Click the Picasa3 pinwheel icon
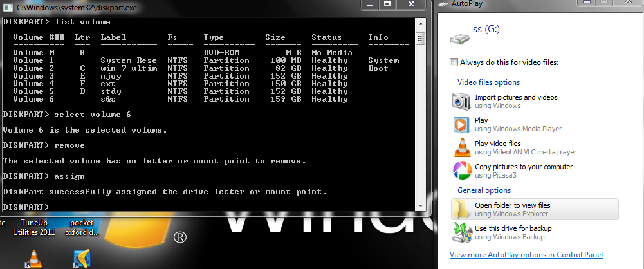This screenshot has width=644, height=269. pyautogui.click(x=462, y=171)
